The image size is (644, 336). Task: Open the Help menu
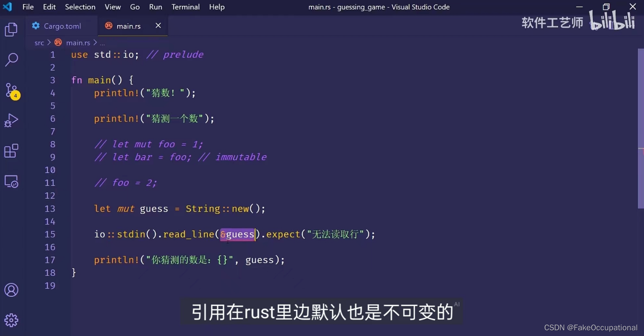coord(217,7)
